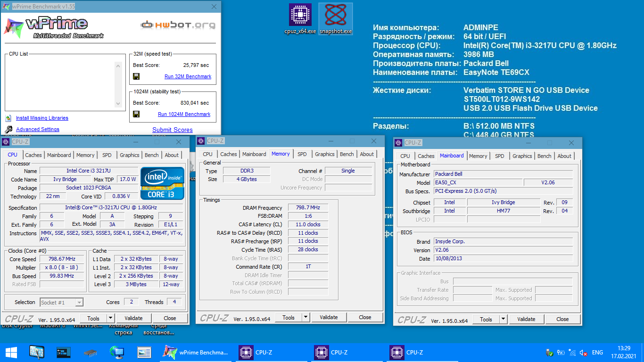
Task: Open Mainboard tab in the Memory window
Action: click(x=254, y=154)
